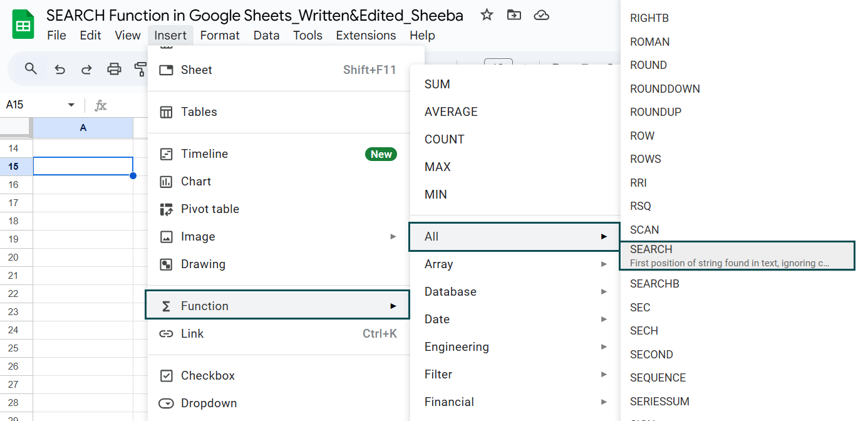Open the View menu
Image resolution: width=868 pixels, height=421 pixels.
click(x=128, y=36)
